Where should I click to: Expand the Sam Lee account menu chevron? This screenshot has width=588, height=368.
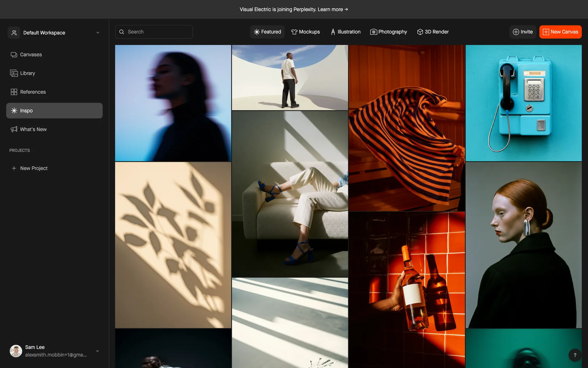97,351
